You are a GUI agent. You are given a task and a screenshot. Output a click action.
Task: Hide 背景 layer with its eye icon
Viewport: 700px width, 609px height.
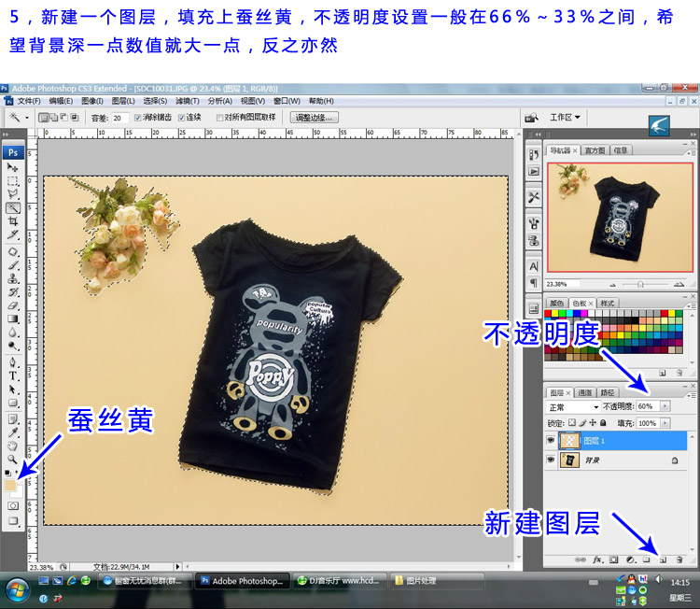coord(551,460)
